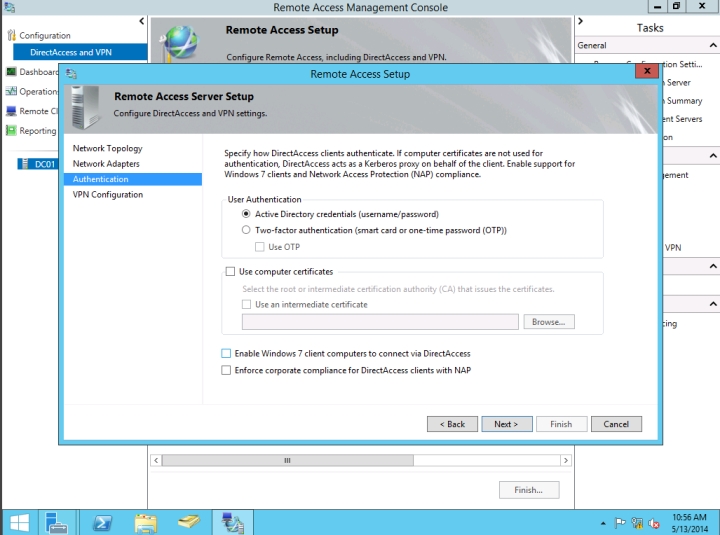Select Two-factor authentication radio option
Image resolution: width=720 pixels, height=535 pixels.
(x=247, y=230)
